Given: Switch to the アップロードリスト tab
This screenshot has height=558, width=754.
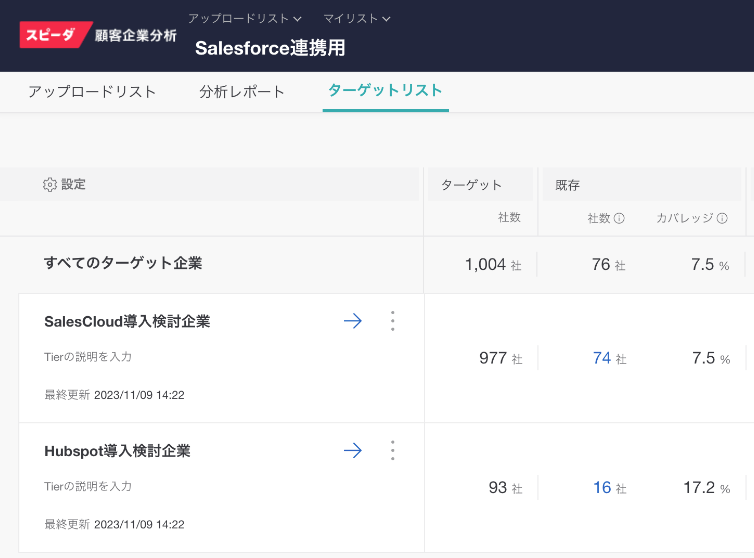Looking at the screenshot, I should (x=92, y=92).
